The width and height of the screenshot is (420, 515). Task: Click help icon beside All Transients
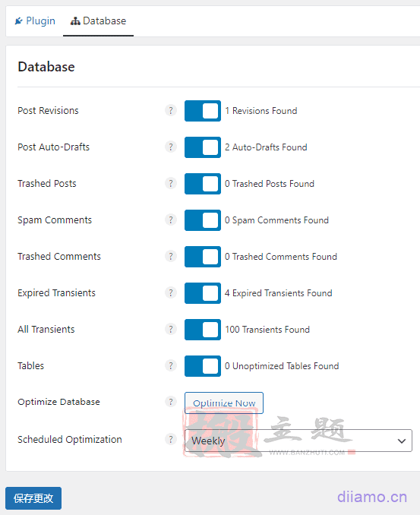click(171, 329)
